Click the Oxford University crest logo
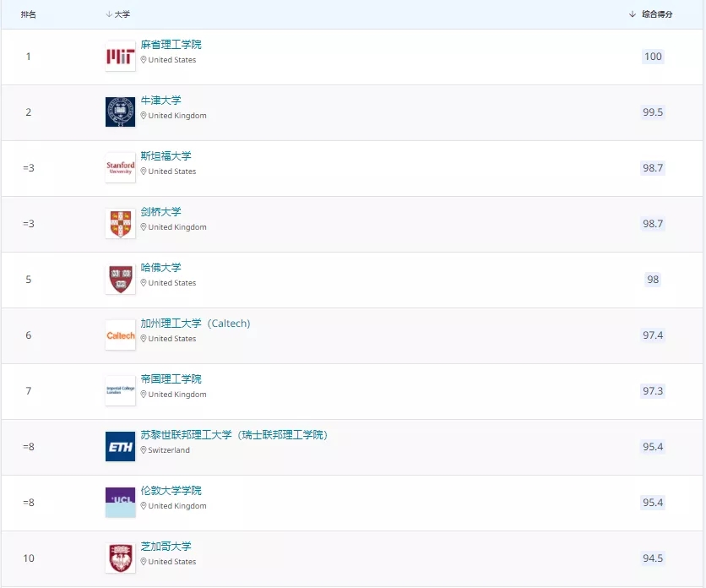 (120, 112)
